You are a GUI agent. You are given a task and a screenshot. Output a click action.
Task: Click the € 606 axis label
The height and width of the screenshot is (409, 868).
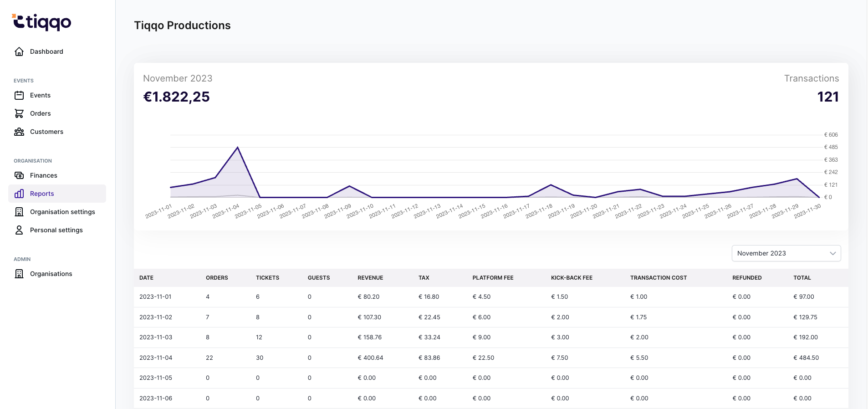(831, 135)
